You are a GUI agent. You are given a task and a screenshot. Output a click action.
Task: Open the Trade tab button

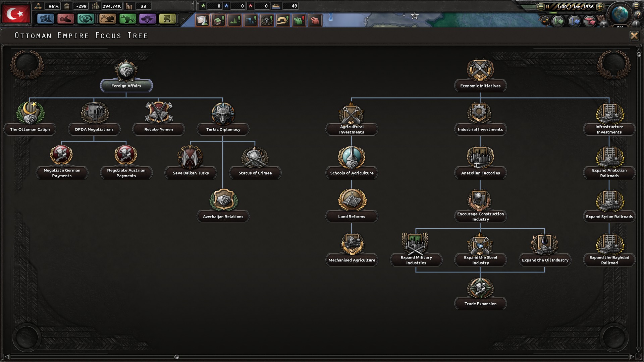coord(86,19)
